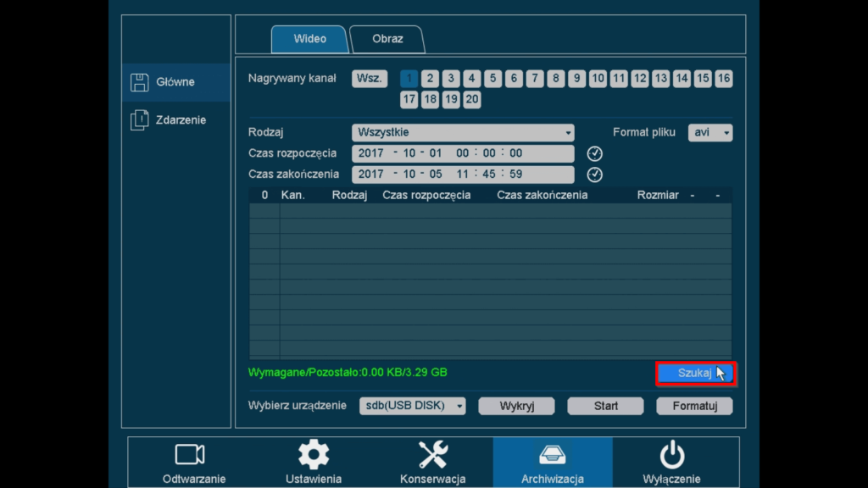Screen dimensions: 868x488
Task: Select the Konserwacja maintenance tools icon
Action: click(432, 455)
